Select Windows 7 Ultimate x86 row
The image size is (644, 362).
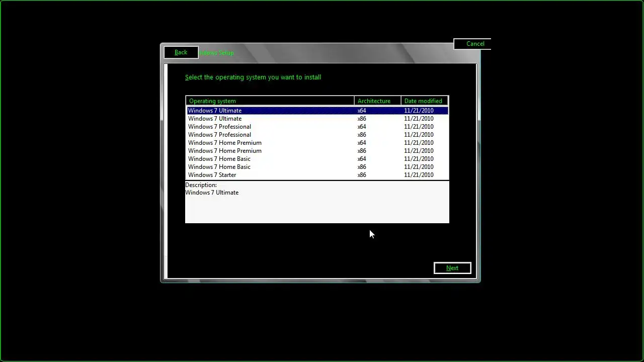tap(317, 119)
